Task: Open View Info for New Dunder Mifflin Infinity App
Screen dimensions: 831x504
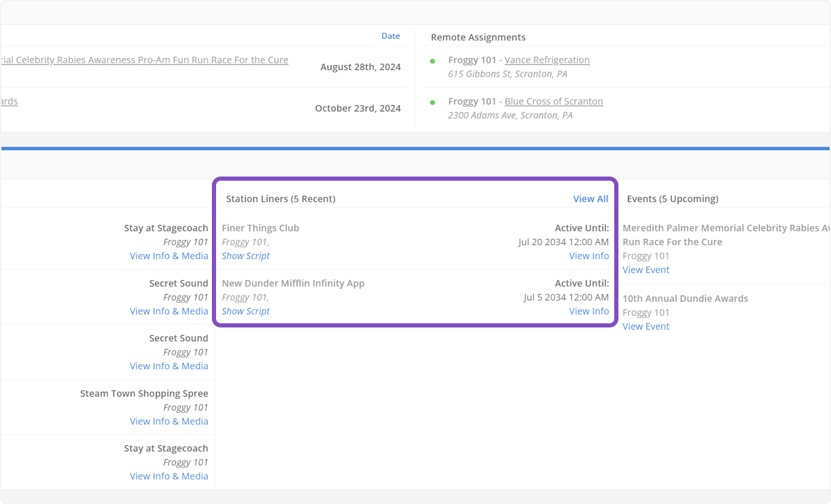Action: pos(589,312)
